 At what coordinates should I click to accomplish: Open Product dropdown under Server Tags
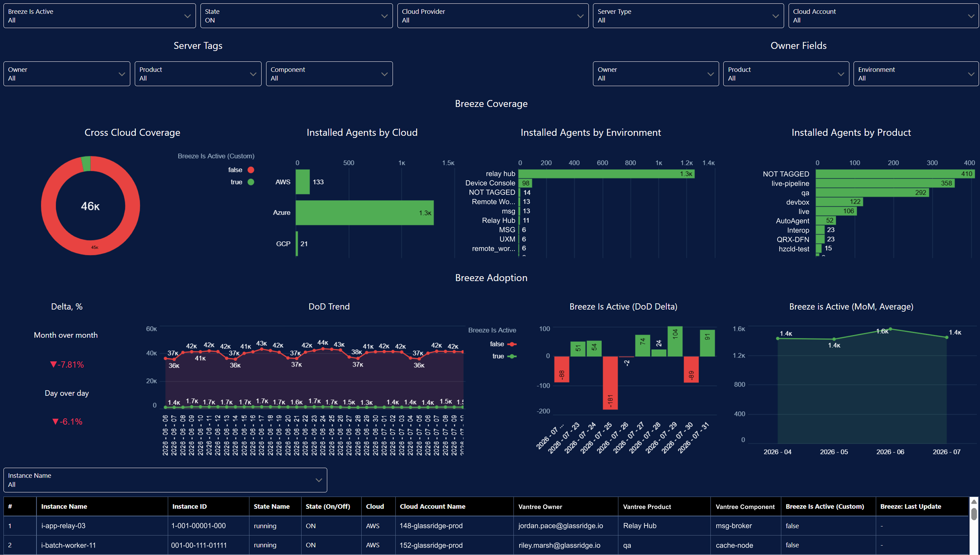198,74
